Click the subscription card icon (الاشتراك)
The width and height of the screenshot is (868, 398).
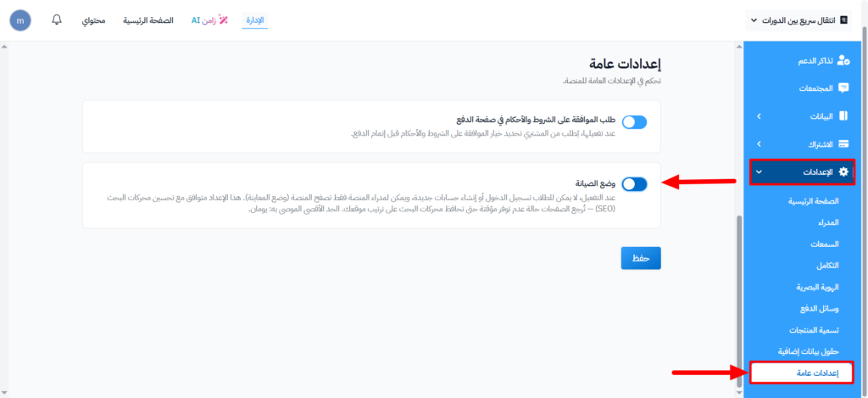[843, 144]
